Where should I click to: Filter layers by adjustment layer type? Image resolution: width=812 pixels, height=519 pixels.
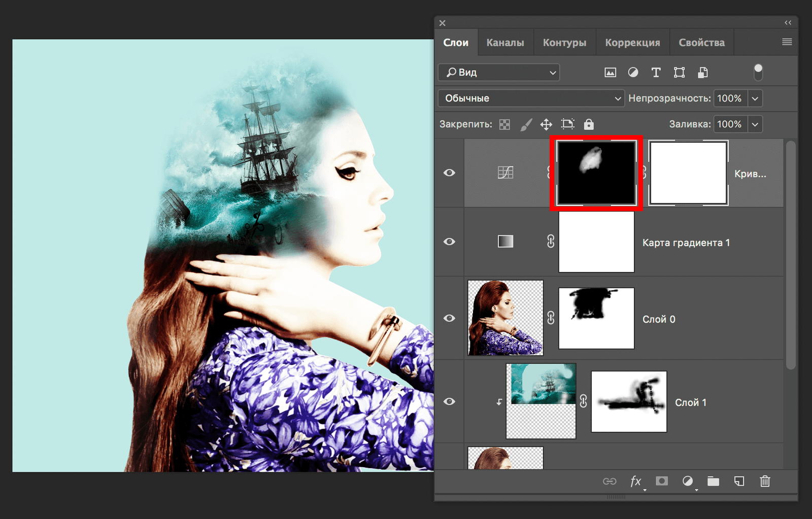633,73
